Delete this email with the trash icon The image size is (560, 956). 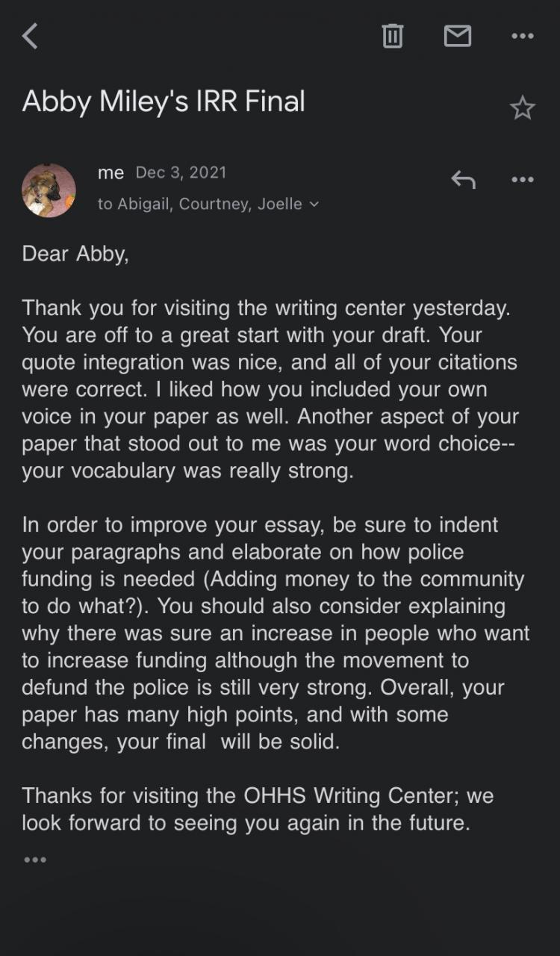[x=393, y=36]
